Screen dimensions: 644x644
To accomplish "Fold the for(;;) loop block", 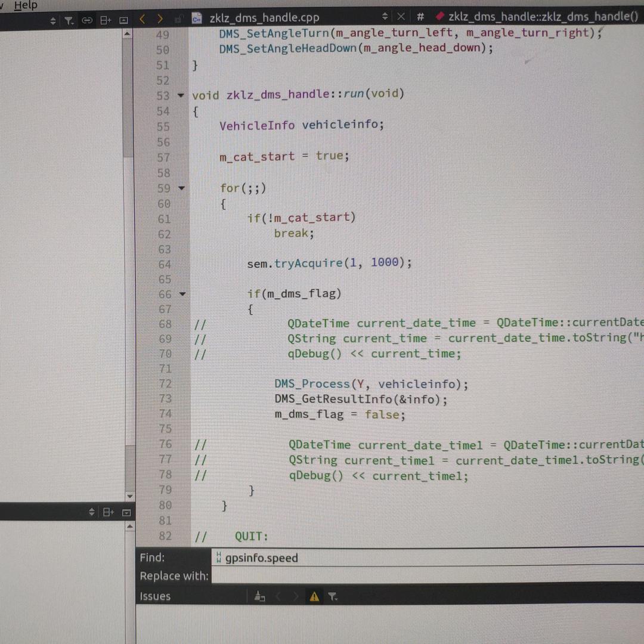I will [x=181, y=188].
